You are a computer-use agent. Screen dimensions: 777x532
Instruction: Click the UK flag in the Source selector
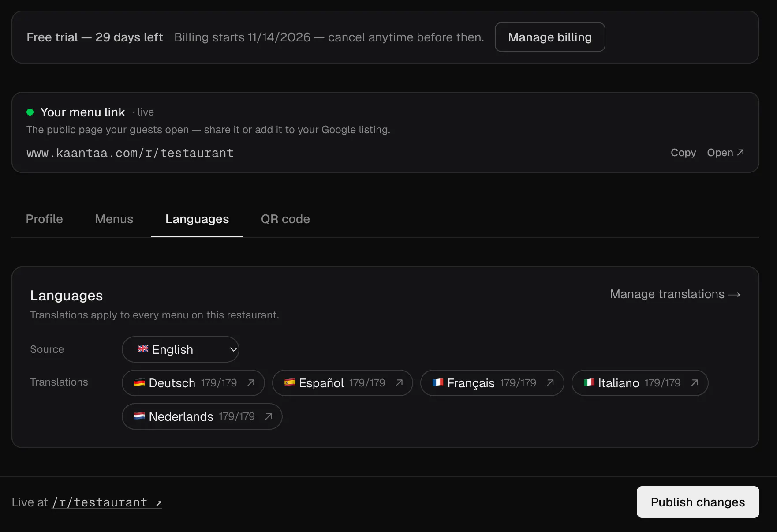143,349
